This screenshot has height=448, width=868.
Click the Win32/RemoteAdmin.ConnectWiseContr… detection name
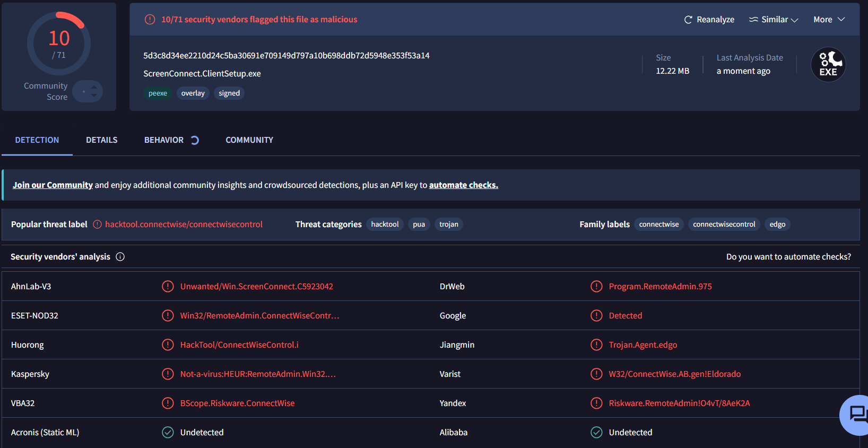(260, 316)
